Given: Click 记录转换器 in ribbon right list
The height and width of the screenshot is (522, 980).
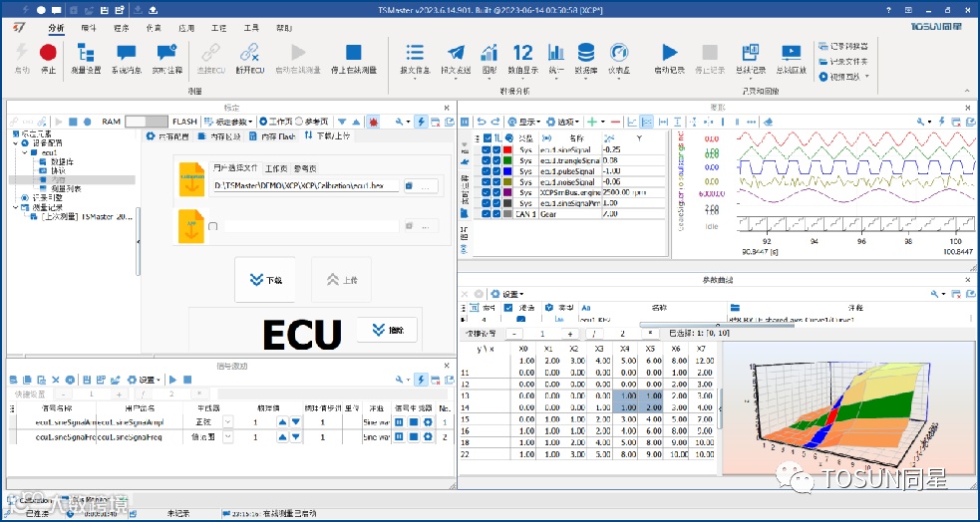Looking at the screenshot, I should coord(843,46).
